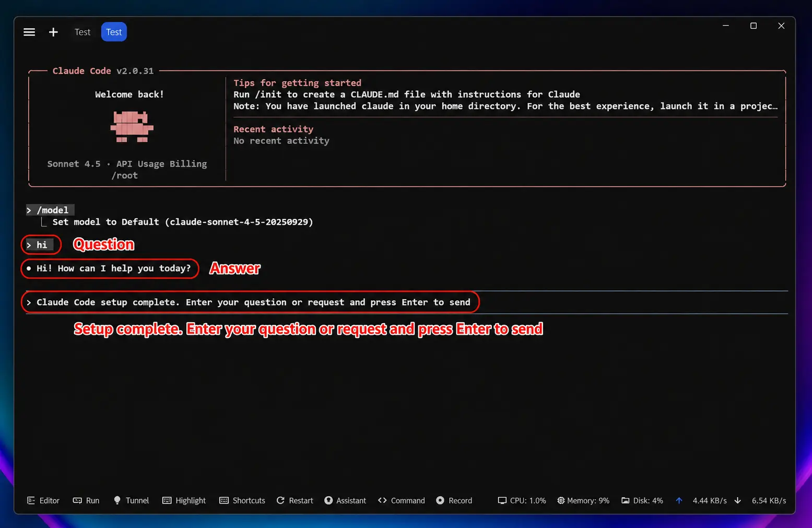Viewport: 812px width, 528px height.
Task: Switch to the first inactive Test tab
Action: (x=83, y=32)
